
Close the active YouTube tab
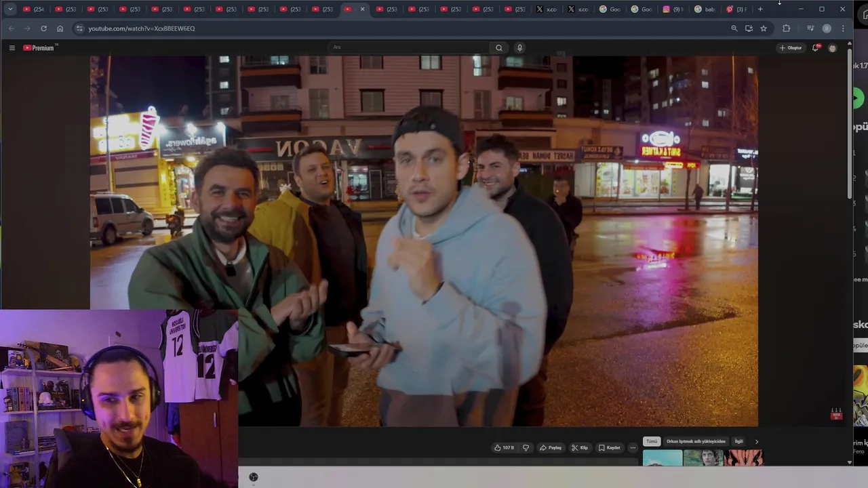pos(362,9)
